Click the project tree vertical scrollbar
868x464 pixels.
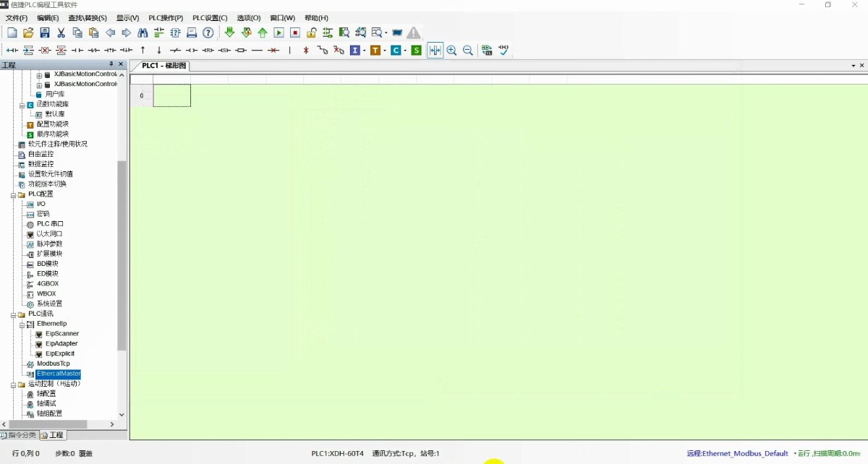tap(122, 255)
